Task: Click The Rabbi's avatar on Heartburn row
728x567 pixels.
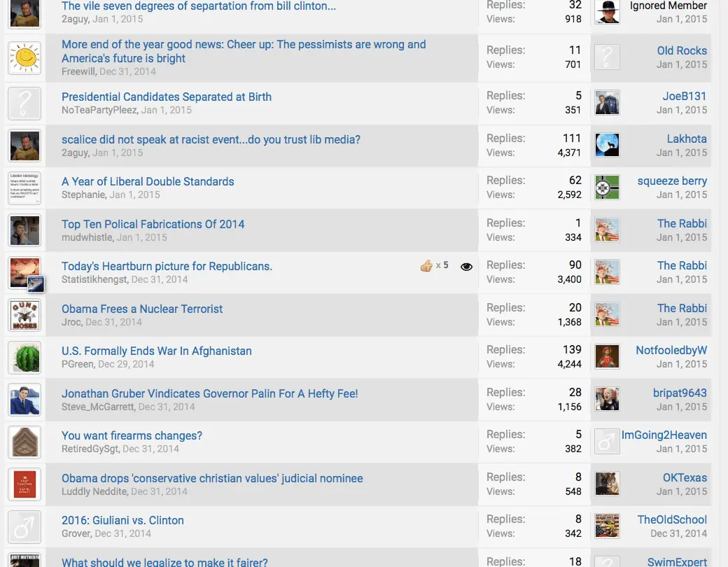Action: 608,272
